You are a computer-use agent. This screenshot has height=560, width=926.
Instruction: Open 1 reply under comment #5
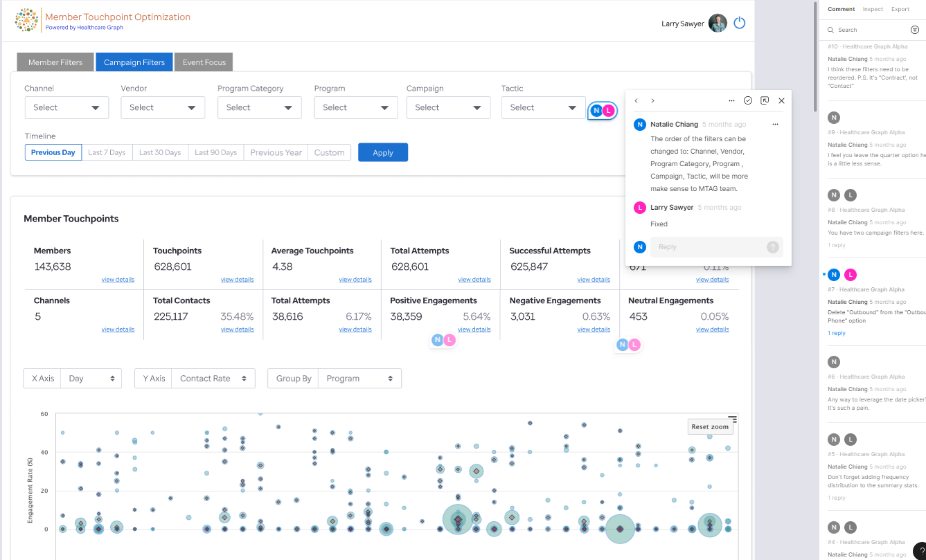[837, 498]
